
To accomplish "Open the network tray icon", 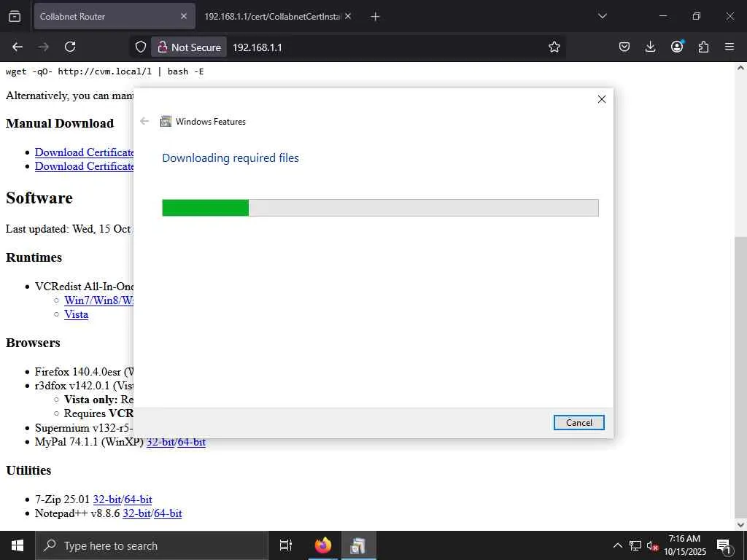I will click(x=635, y=545).
